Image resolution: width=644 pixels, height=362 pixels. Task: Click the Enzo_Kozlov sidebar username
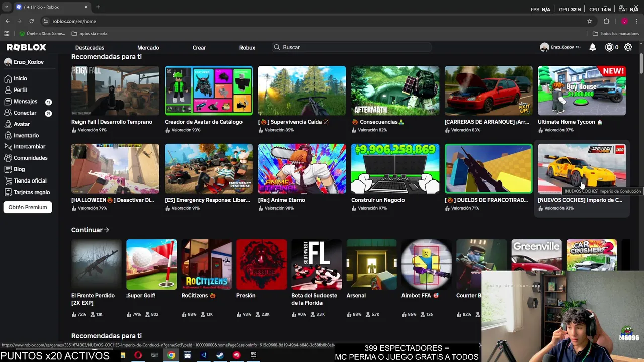click(x=29, y=62)
